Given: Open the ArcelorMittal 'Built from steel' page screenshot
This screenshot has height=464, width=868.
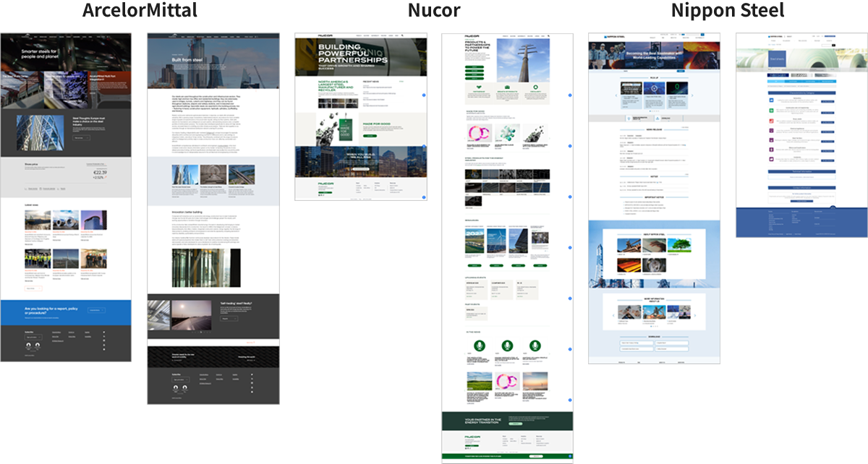Looking at the screenshot, I should click(x=213, y=218).
